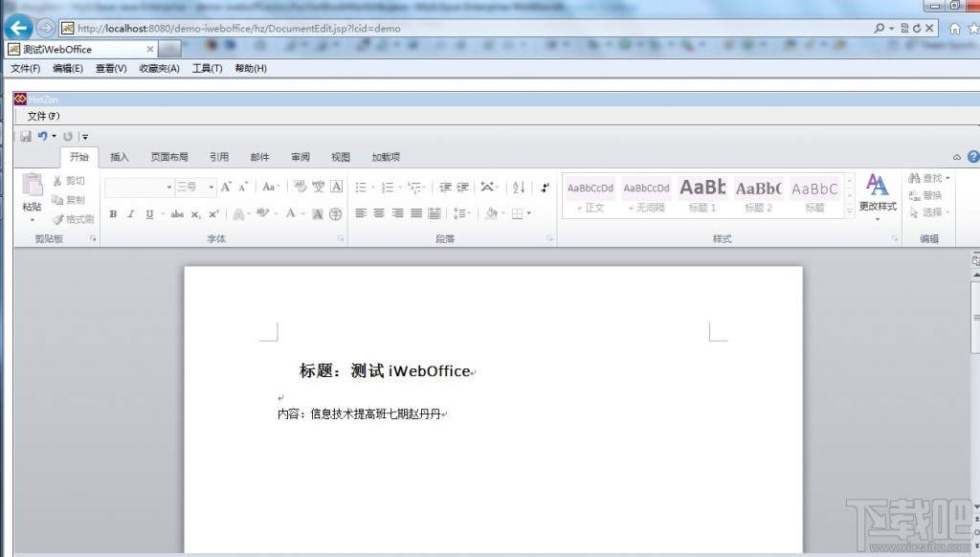Viewport: 980px width, 557px height.
Task: Switch to the Insert (插入) tab
Action: pos(120,157)
